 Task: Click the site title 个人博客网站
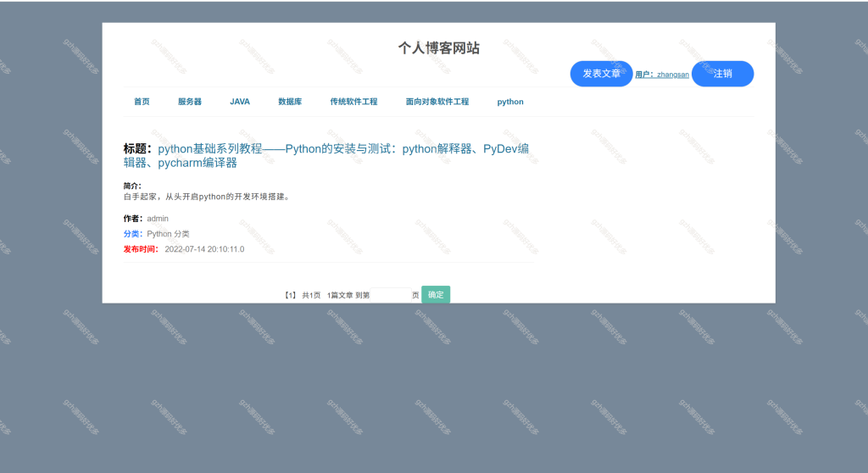tap(439, 48)
